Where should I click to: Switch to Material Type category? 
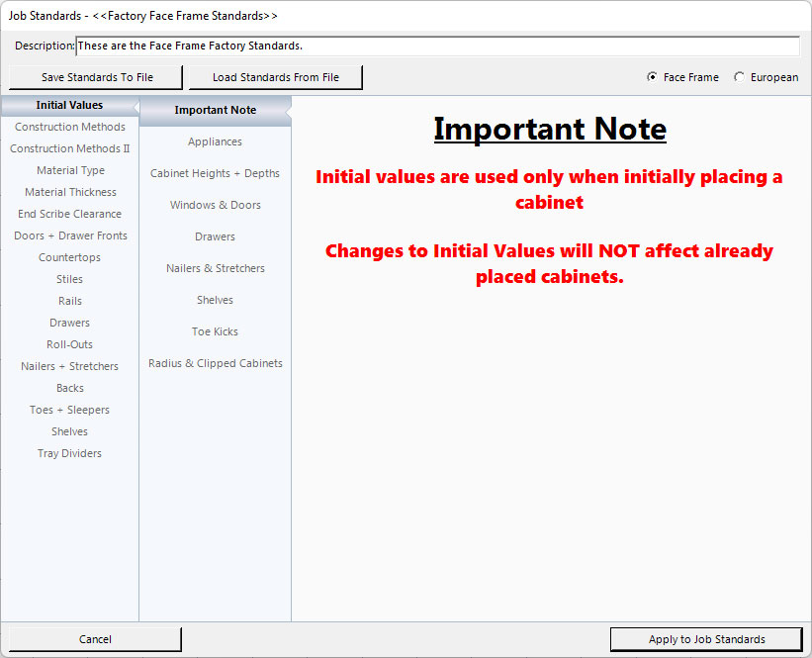tap(70, 170)
